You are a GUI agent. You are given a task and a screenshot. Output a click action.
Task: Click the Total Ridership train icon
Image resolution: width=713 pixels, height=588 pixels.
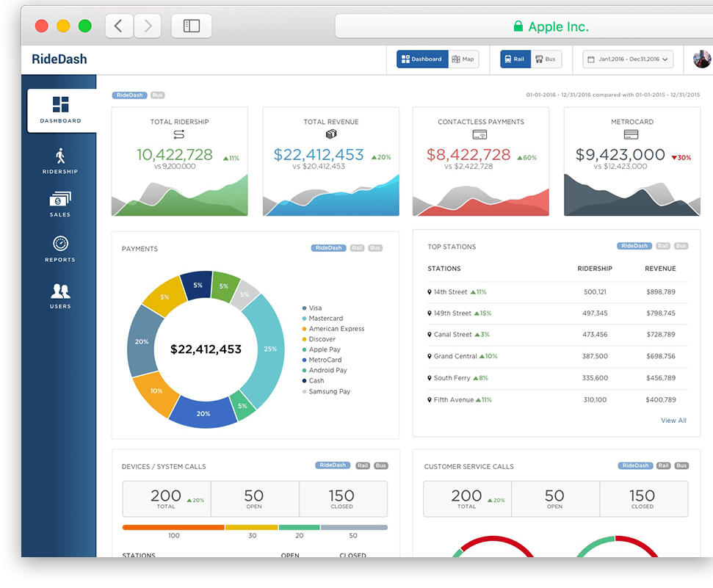click(x=178, y=135)
